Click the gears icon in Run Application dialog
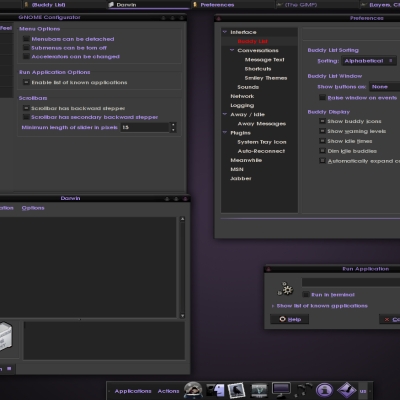The image size is (400, 400). tap(285, 289)
